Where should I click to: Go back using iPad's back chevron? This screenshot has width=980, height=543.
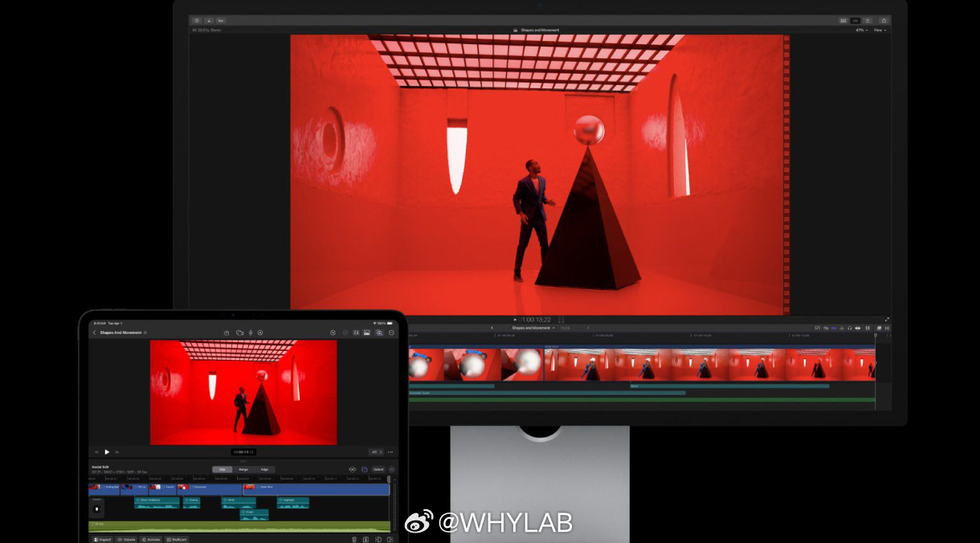[x=94, y=333]
